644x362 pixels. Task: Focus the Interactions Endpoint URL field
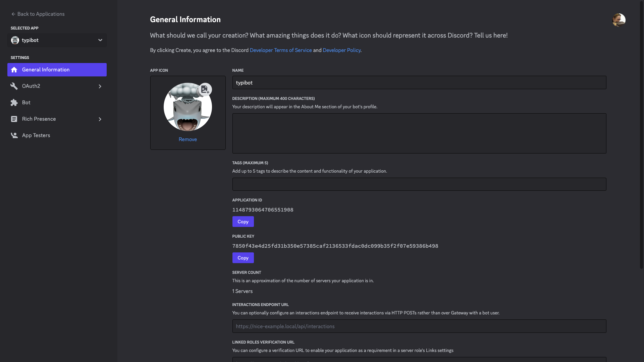(419, 326)
